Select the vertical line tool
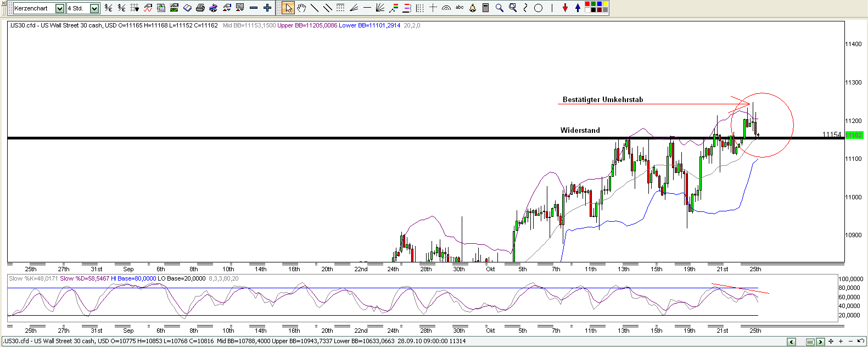This screenshot has width=868, height=347. pyautogui.click(x=552, y=8)
